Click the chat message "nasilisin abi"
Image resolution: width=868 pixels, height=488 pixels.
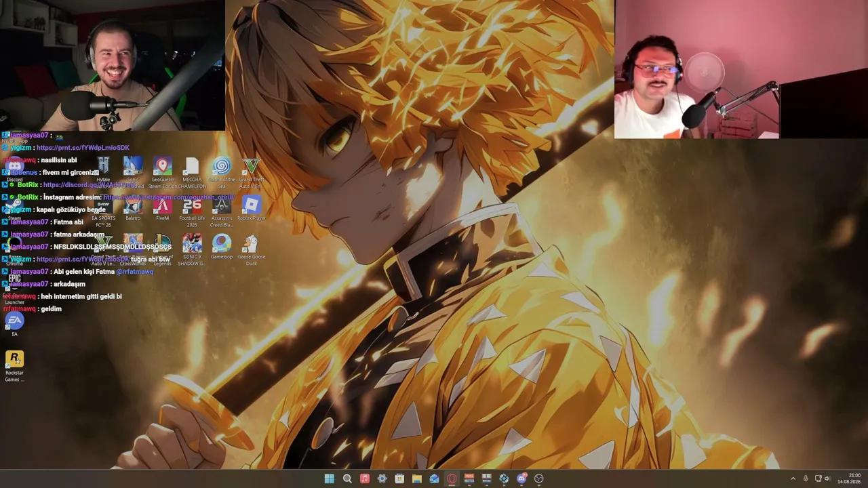tap(58, 161)
